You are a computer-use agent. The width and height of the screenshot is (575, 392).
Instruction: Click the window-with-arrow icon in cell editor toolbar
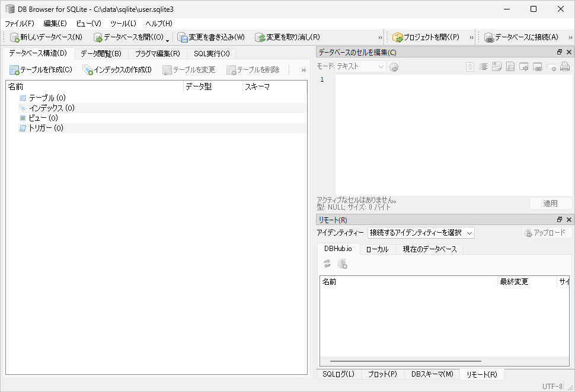523,67
